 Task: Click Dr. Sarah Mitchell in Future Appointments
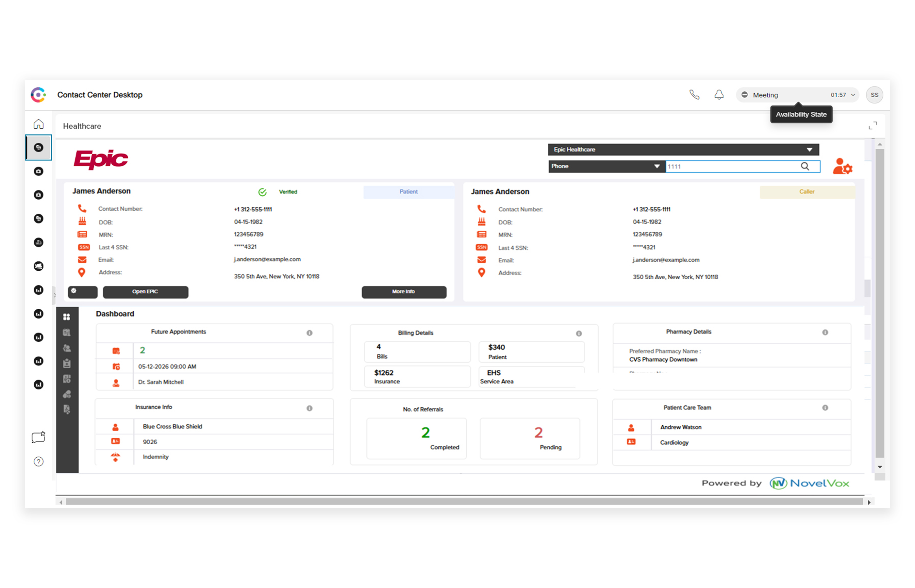161,382
